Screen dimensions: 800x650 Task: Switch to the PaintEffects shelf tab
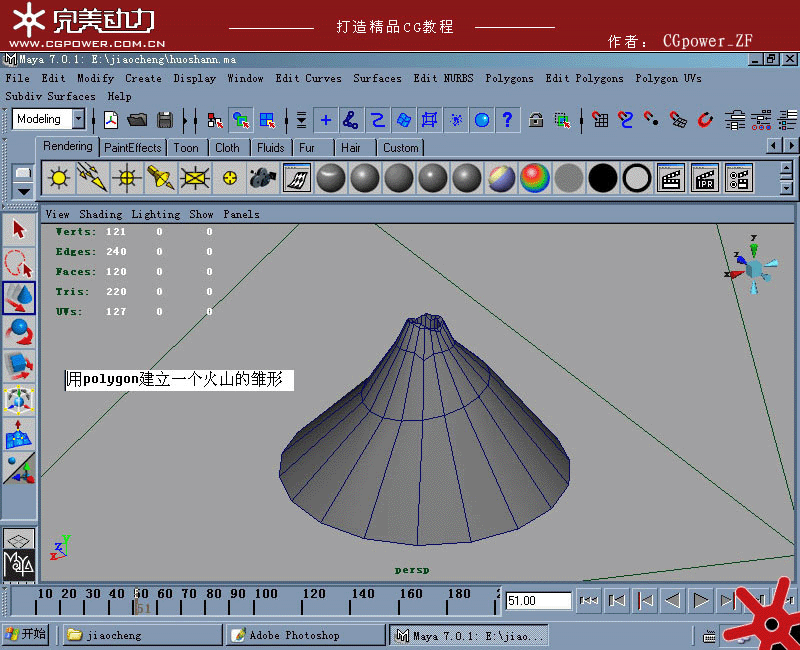click(x=133, y=147)
